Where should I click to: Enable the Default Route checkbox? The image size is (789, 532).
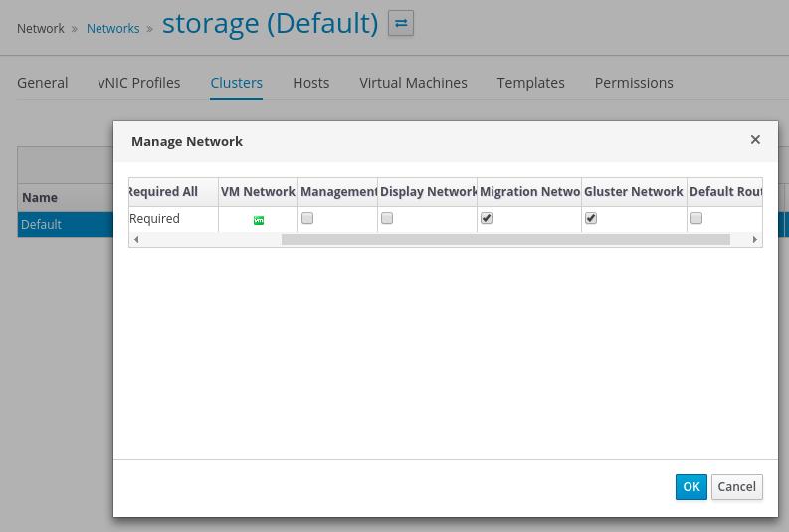pos(696,219)
